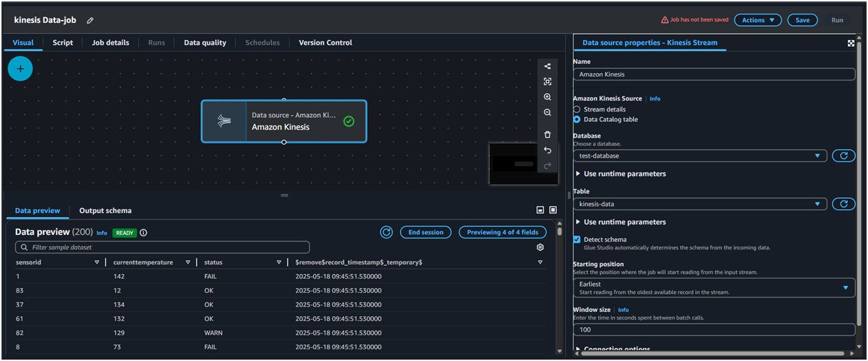Image resolution: width=868 pixels, height=361 pixels.
Task: Select the Data Catalog table radio option
Action: click(x=577, y=119)
